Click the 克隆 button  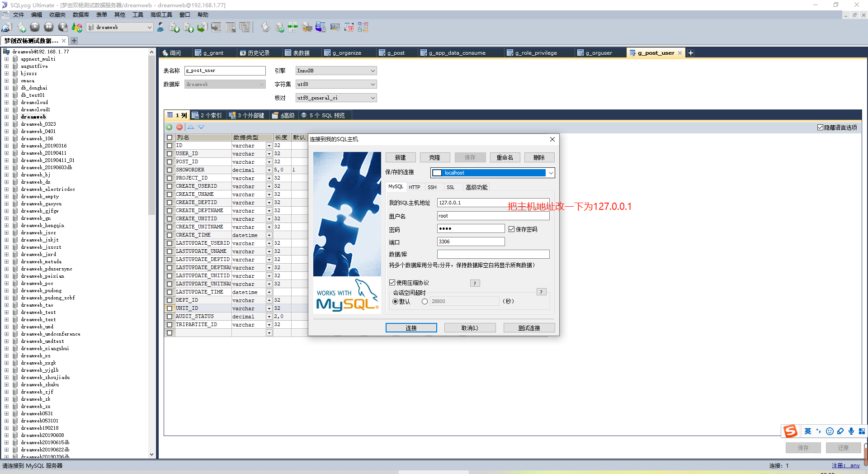[x=435, y=157]
